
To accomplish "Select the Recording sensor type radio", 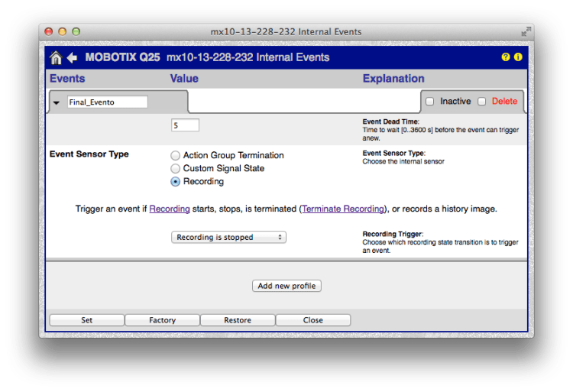I will (x=176, y=182).
